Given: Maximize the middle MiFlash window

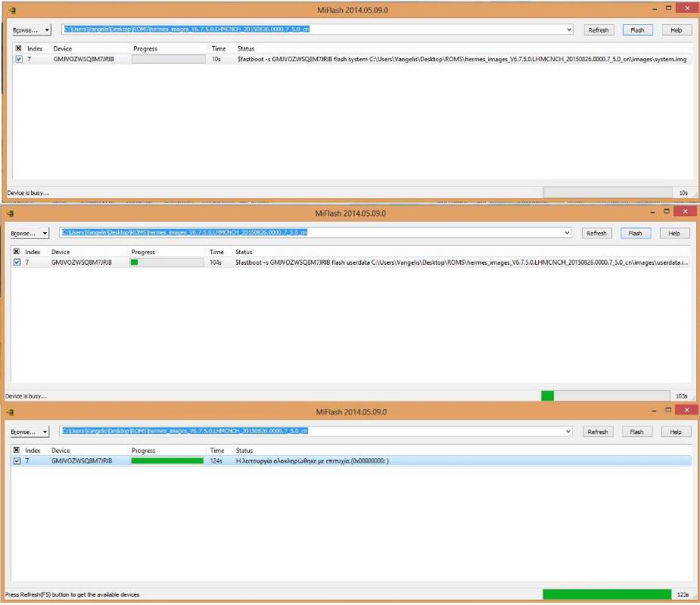Looking at the screenshot, I should 667,211.
